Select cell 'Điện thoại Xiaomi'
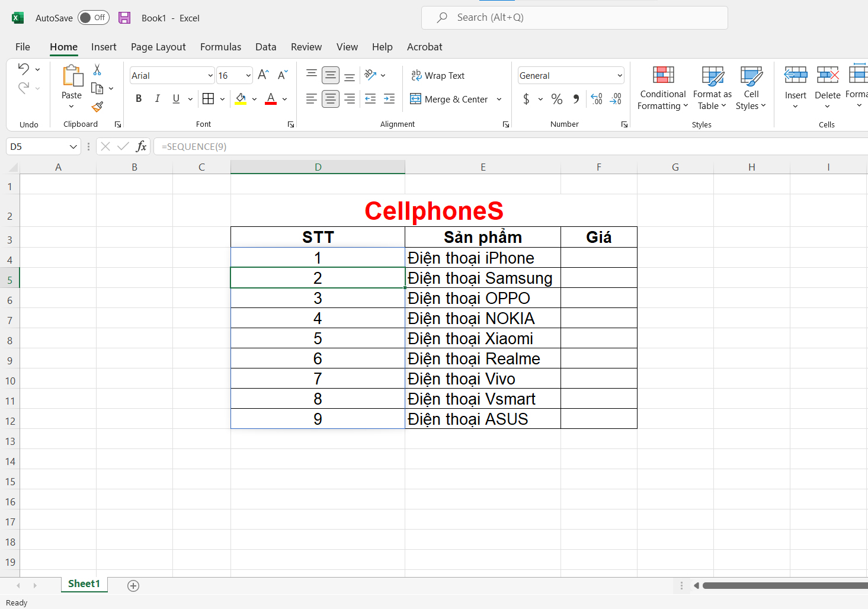 click(x=483, y=338)
